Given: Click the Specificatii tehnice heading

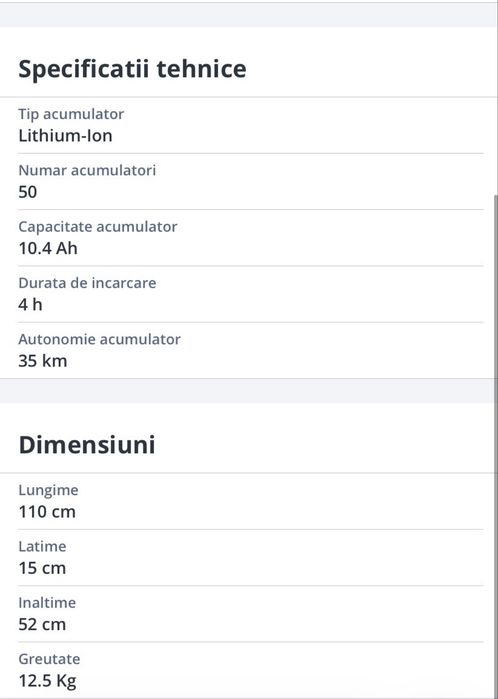Looking at the screenshot, I should (132, 69).
